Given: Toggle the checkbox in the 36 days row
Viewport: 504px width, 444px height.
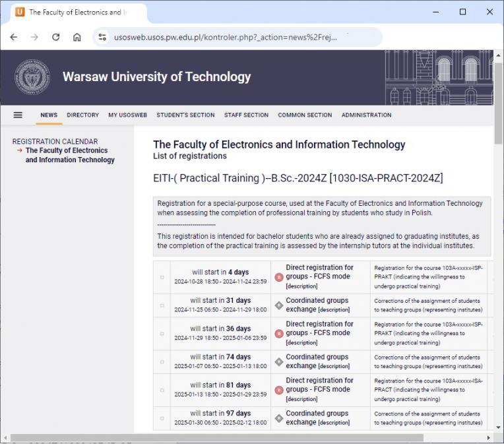Looking at the screenshot, I should [x=162, y=334].
